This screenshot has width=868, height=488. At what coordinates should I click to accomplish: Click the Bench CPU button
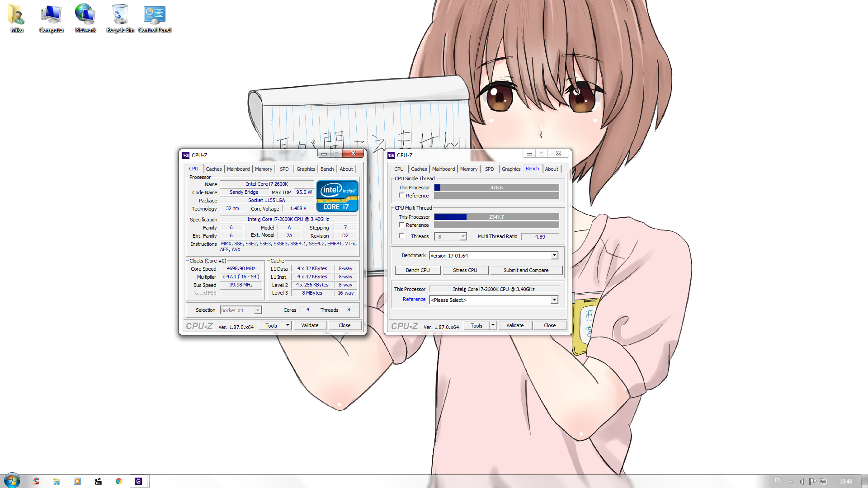click(418, 270)
